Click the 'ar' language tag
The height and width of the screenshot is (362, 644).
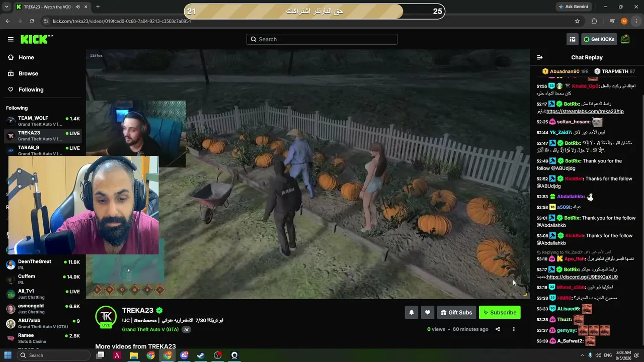tap(186, 330)
